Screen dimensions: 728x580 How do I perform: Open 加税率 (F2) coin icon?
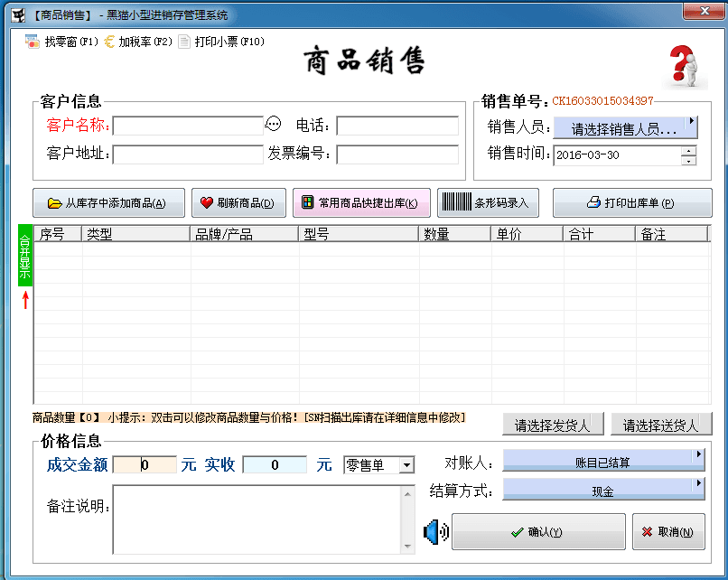110,42
